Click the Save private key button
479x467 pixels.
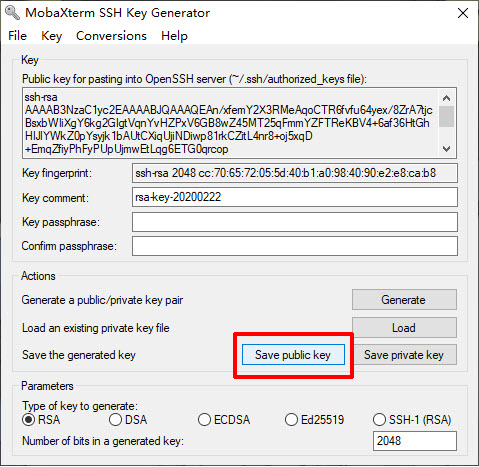coord(404,355)
